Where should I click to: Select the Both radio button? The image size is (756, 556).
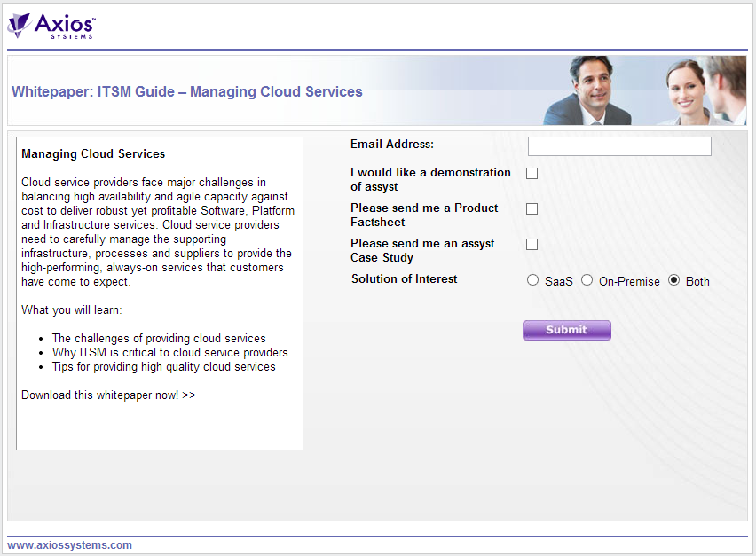(x=673, y=280)
